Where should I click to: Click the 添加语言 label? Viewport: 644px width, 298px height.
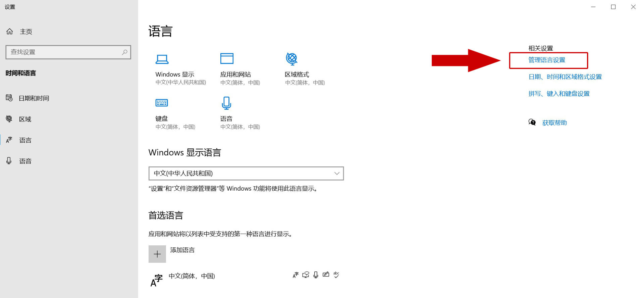[x=182, y=250]
